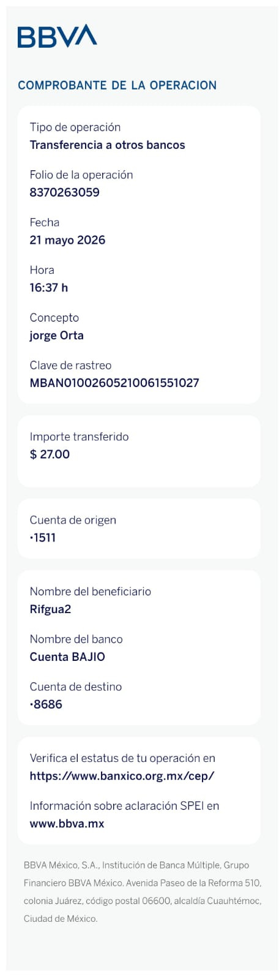
Task: Click the Importe transferido label
Action: coord(79,437)
